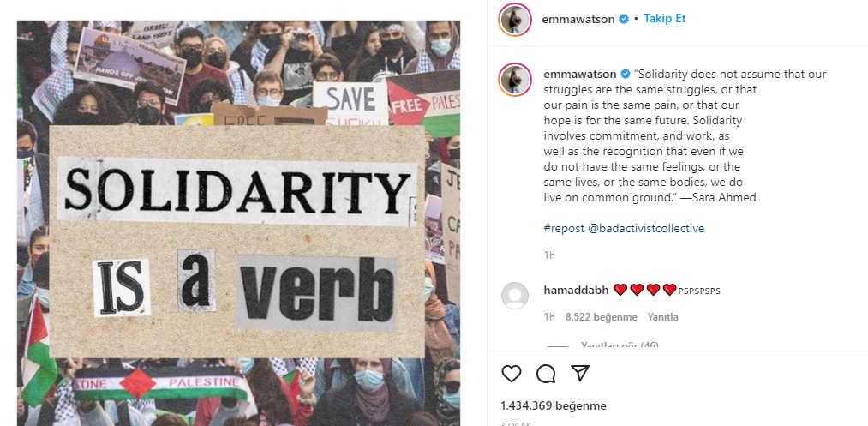Share post via paper plane icon
Viewport: 868px width, 426px height.
point(579,374)
